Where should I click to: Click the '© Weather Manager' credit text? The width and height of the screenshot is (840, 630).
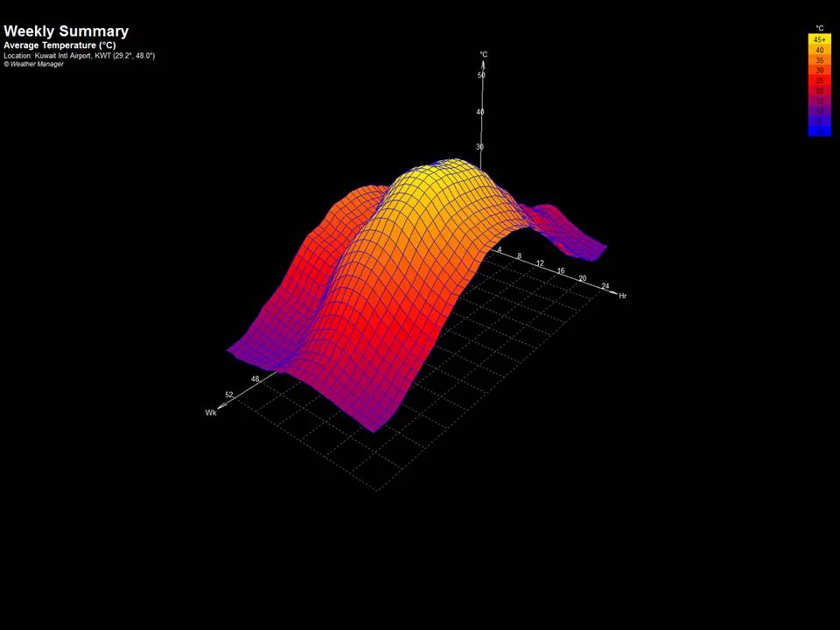tap(33, 64)
